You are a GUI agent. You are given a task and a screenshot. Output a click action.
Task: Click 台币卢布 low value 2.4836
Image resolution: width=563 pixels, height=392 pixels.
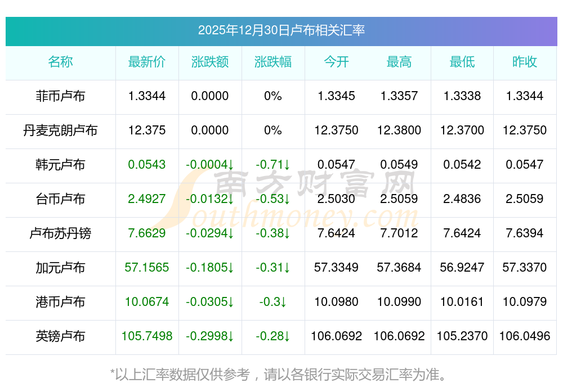click(462, 199)
